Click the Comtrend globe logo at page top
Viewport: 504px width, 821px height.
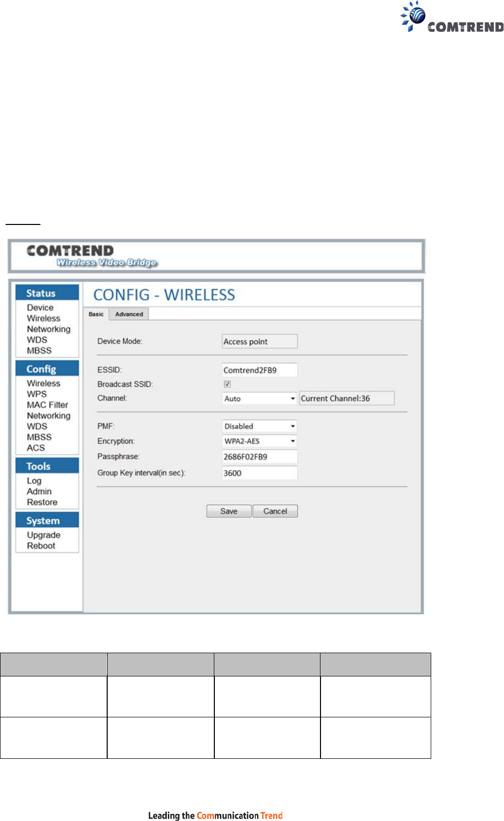click(x=452, y=17)
